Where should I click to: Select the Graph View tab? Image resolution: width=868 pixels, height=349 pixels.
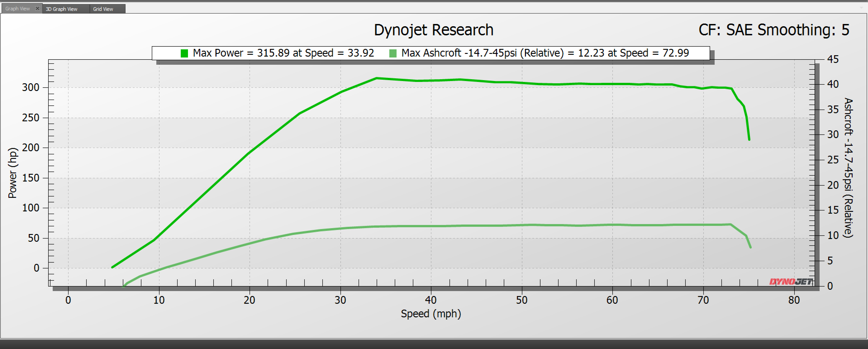click(x=17, y=9)
